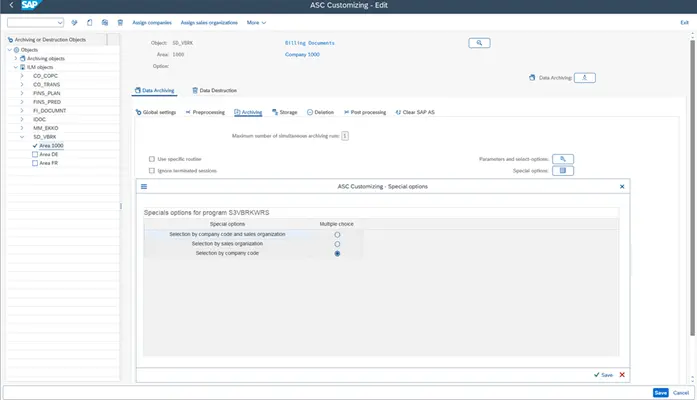
Task: Expand the CO_TRANS tree node
Action: coord(22,84)
